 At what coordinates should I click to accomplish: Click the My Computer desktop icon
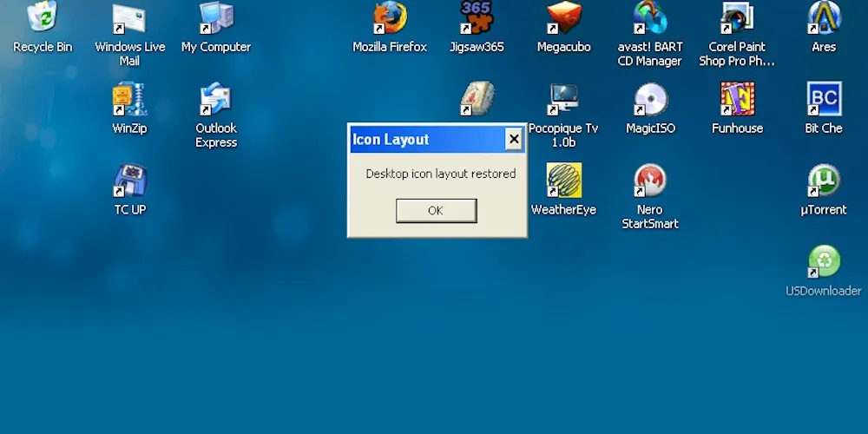click(x=216, y=19)
